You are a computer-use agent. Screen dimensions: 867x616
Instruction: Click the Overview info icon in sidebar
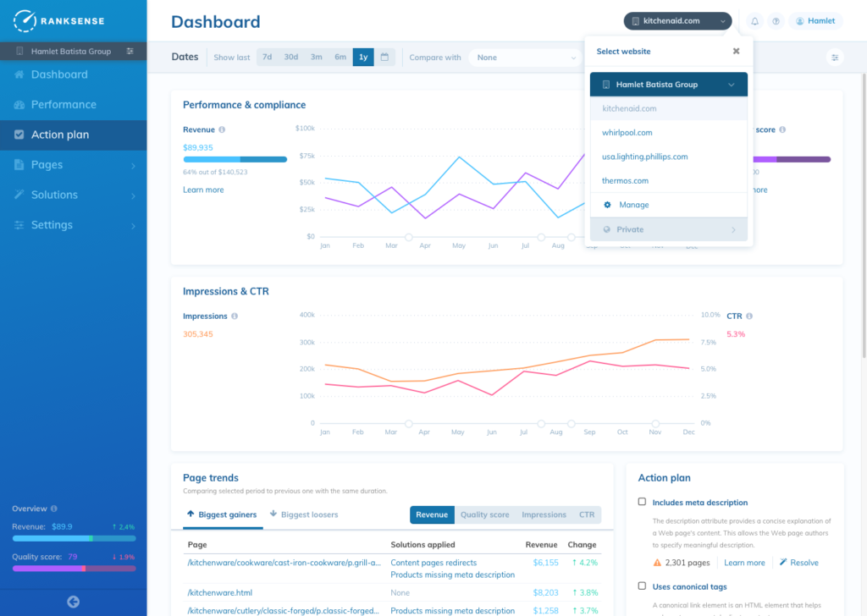coord(53,509)
